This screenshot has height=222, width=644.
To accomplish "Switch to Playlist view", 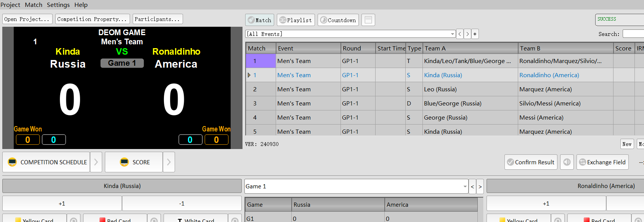I will (x=296, y=20).
